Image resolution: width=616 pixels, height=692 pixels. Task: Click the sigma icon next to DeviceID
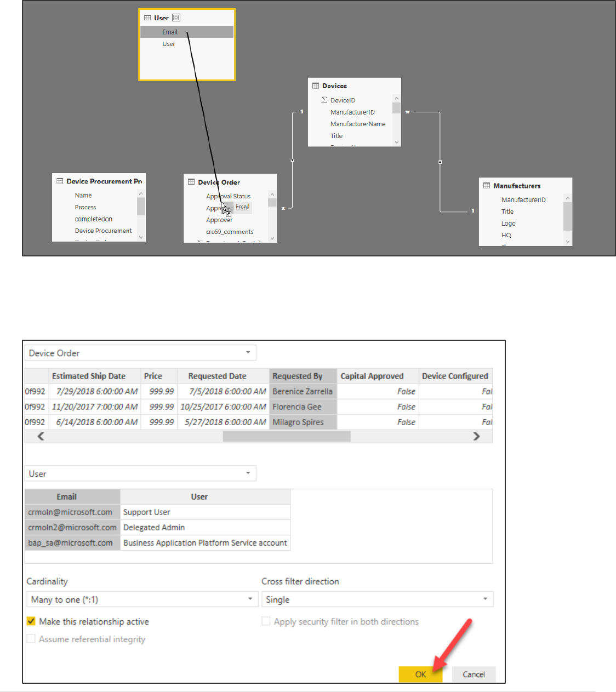tap(324, 100)
